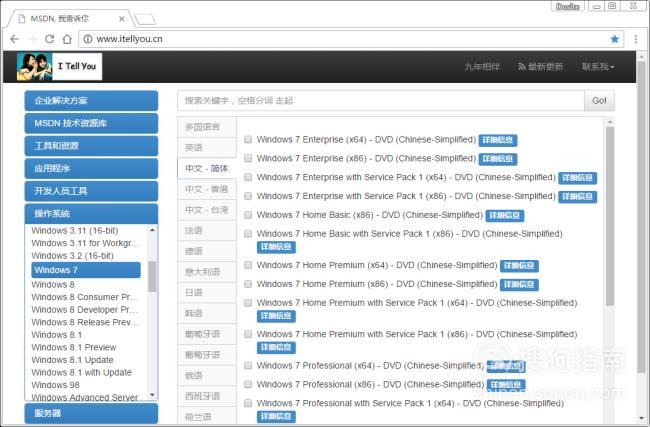
Task: Check Home Basic with Service Pack 1 checkbox
Action: tap(248, 234)
